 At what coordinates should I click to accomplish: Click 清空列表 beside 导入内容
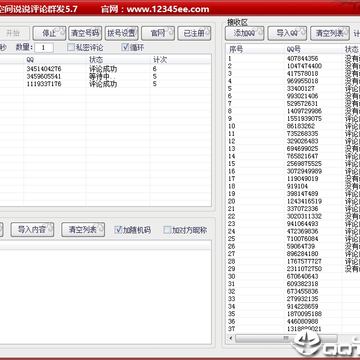[x=83, y=230]
